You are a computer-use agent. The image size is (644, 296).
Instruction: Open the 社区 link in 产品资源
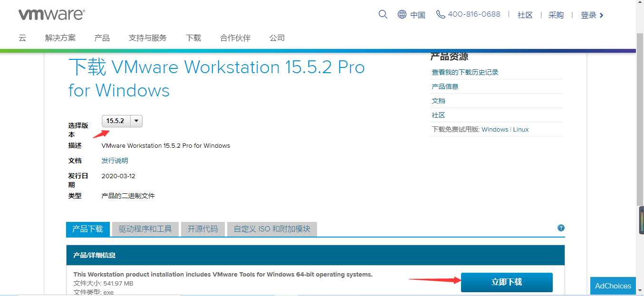(x=438, y=115)
